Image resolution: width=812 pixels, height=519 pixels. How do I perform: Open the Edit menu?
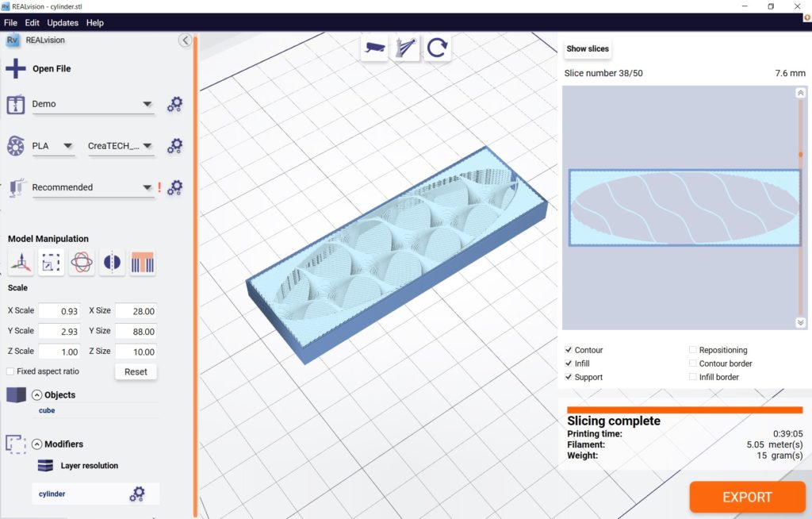pyautogui.click(x=32, y=23)
